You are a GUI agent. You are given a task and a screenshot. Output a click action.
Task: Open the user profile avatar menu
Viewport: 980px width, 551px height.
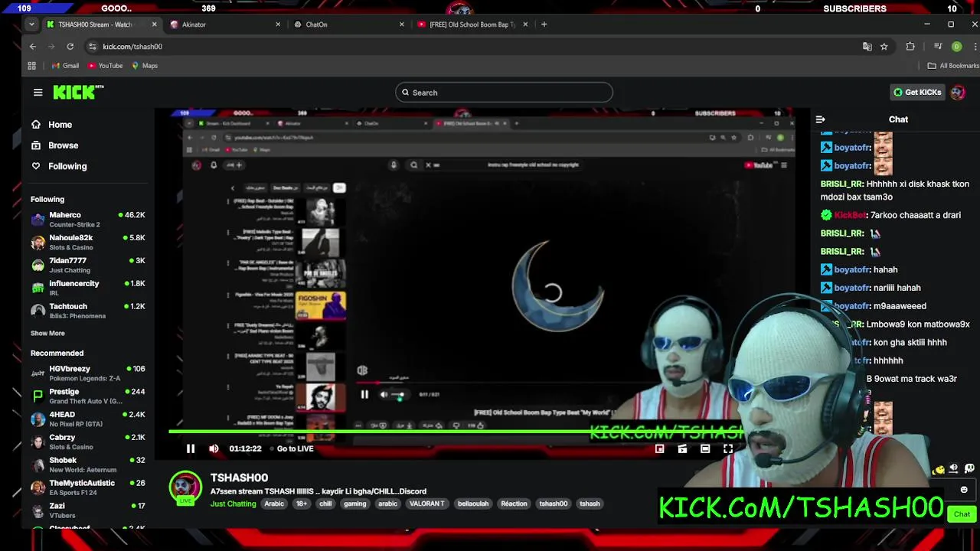pyautogui.click(x=958, y=93)
